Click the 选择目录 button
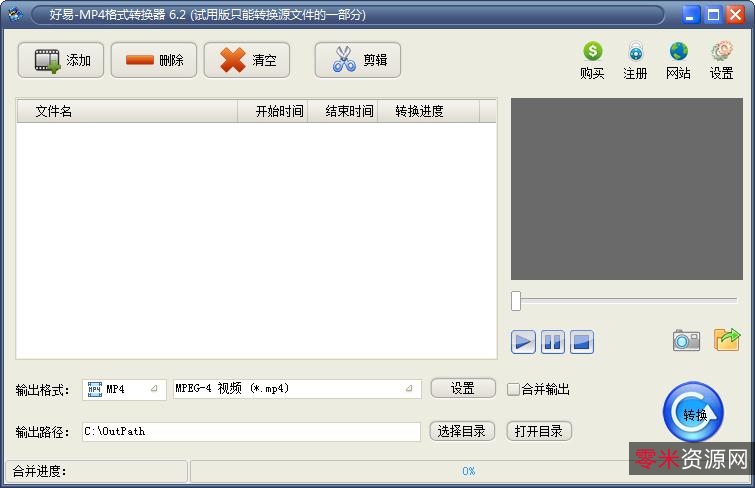The width and height of the screenshot is (755, 488). (462, 431)
